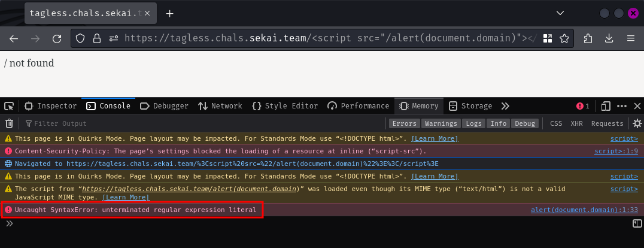Toggle the Info filter
The height and width of the screenshot is (248, 644).
pos(498,123)
